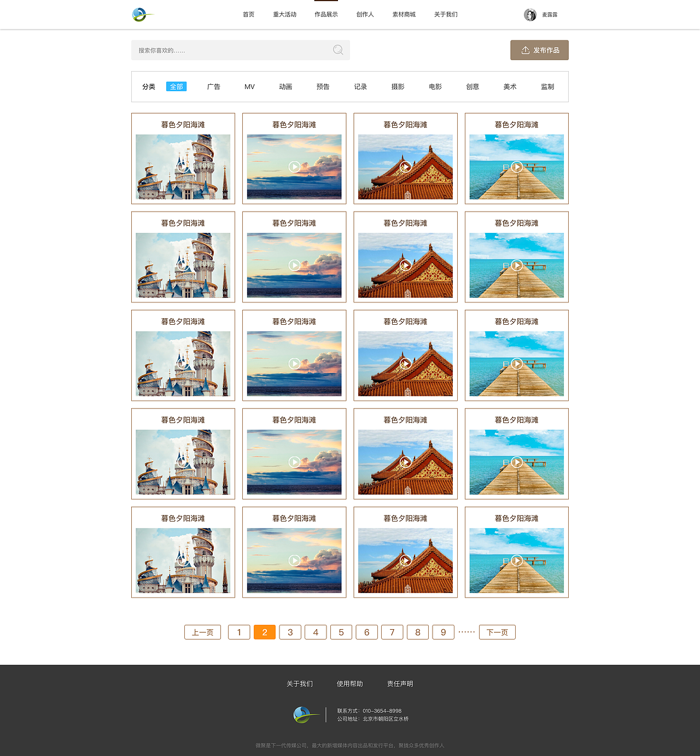Play the sunset clouds video in the third row
Screen dimensions: 700x756
294,364
